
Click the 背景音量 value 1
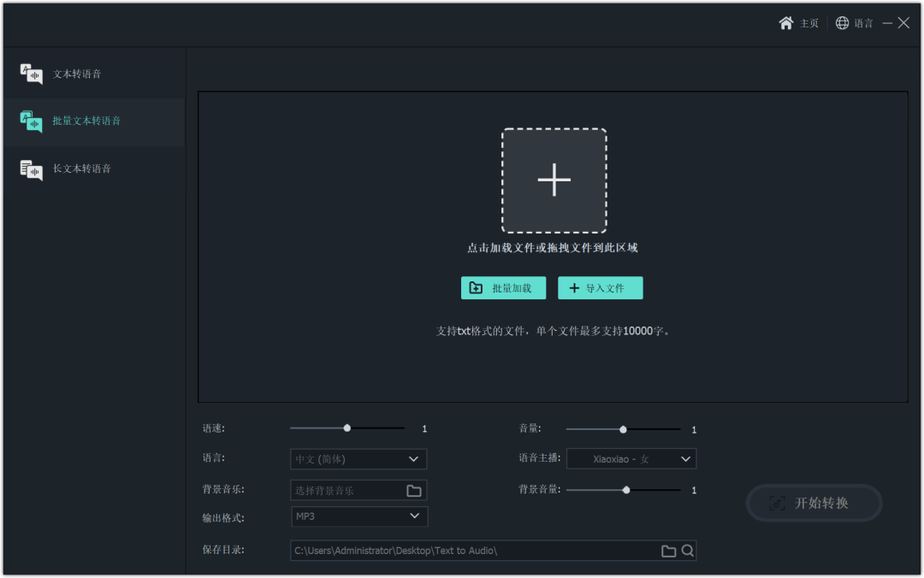(x=694, y=490)
